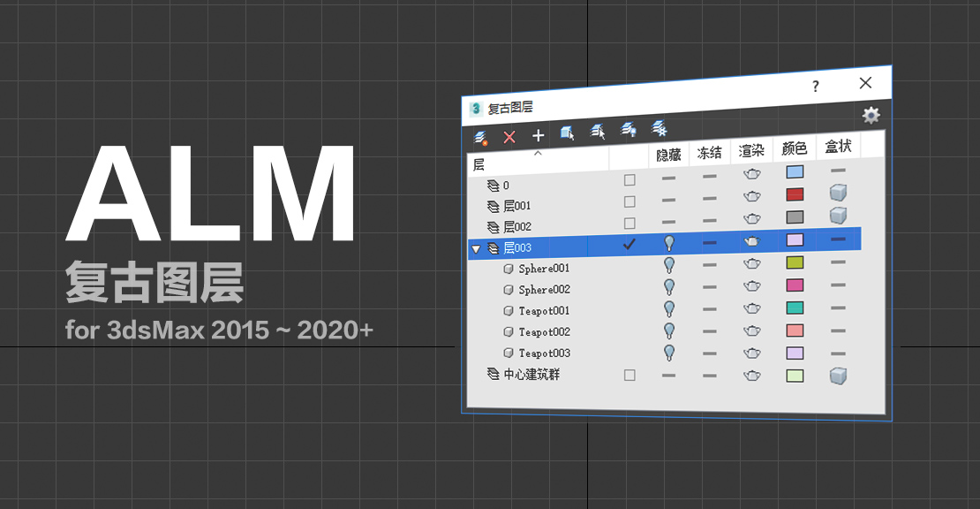
Task: Toggle the hide dash for 层001
Action: (668, 200)
